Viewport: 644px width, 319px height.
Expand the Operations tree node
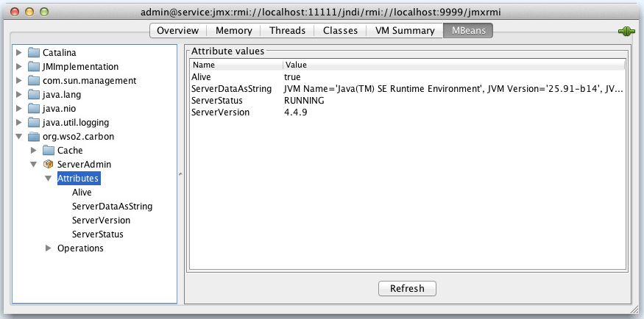click(49, 248)
